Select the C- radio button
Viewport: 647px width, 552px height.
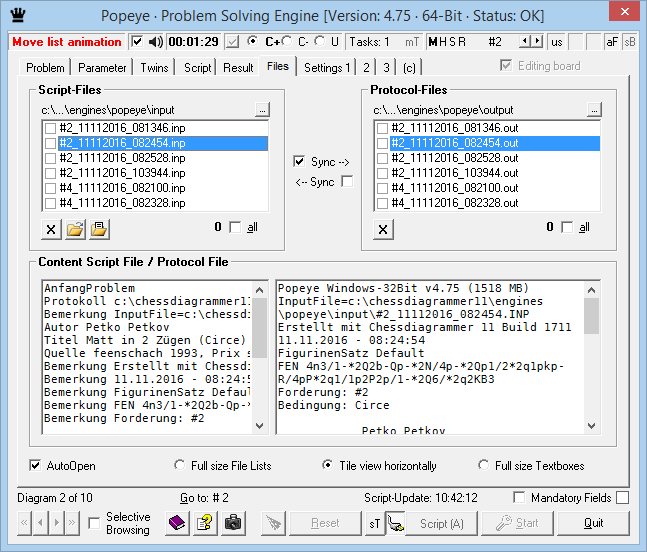[287, 41]
